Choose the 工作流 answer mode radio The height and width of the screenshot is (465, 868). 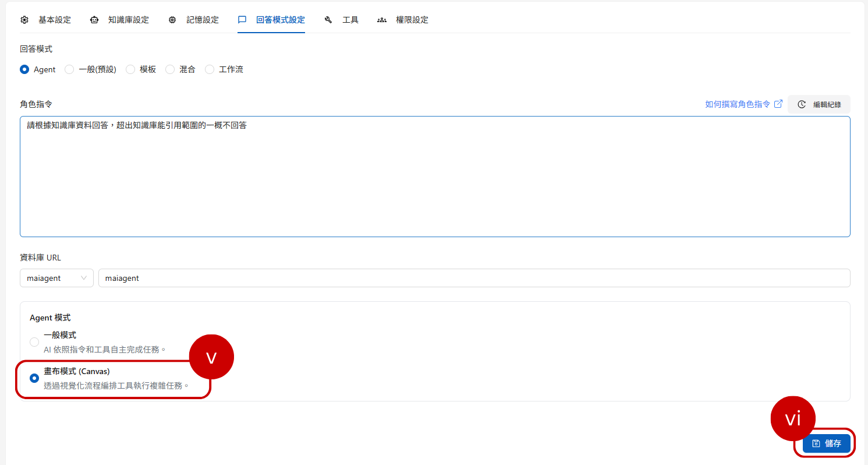click(x=210, y=69)
